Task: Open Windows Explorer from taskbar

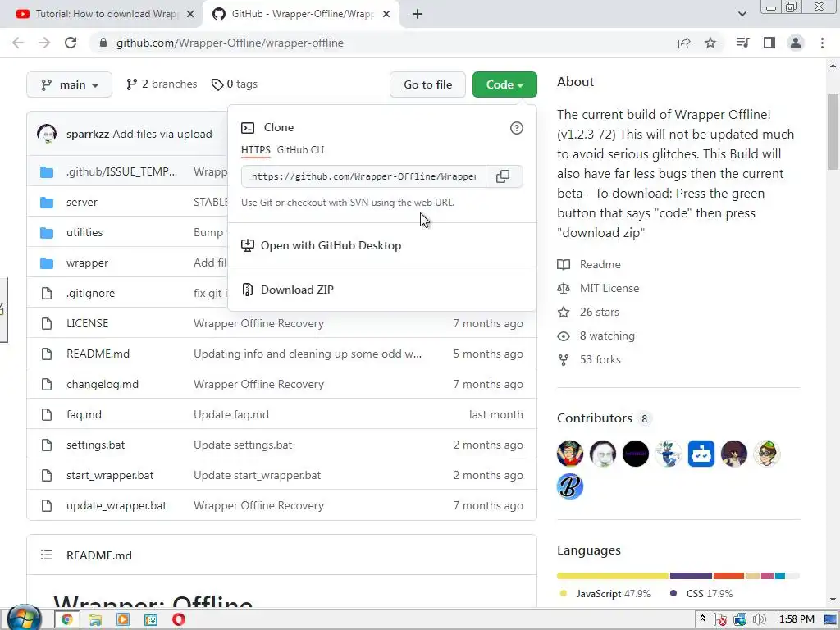Action: [95, 619]
